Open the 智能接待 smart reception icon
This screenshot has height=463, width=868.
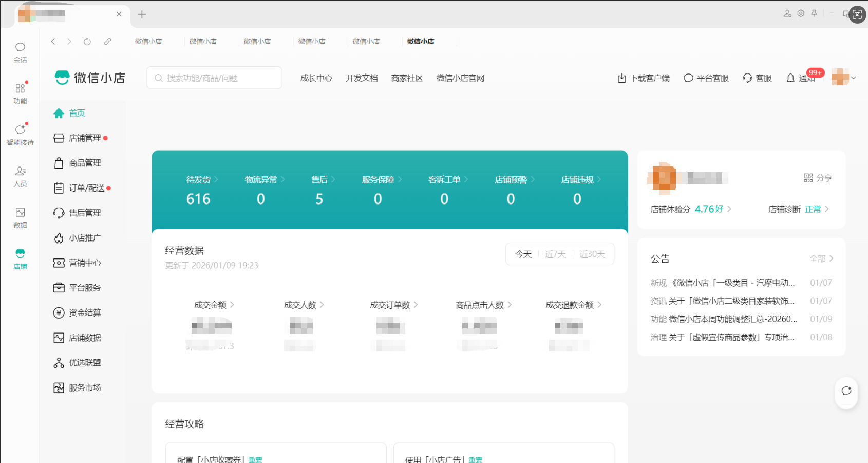[20, 135]
